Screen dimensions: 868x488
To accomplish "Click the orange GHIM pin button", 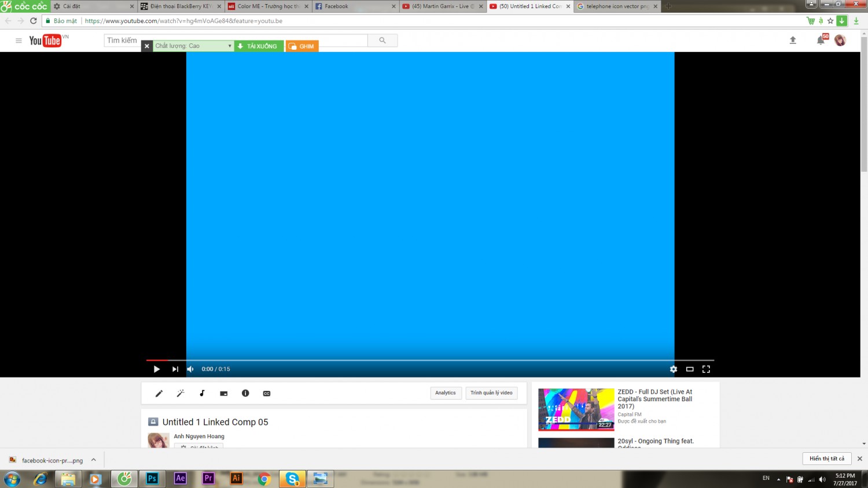I will coord(302,46).
